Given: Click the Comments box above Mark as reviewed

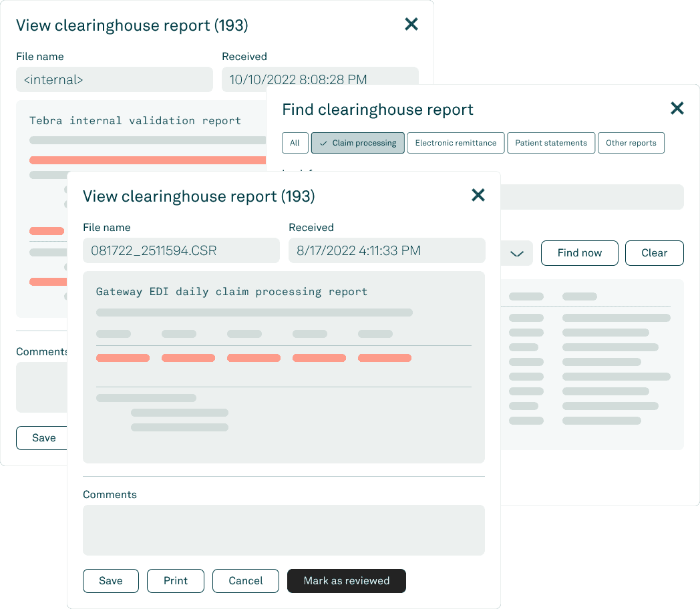Looking at the screenshot, I should [283, 530].
